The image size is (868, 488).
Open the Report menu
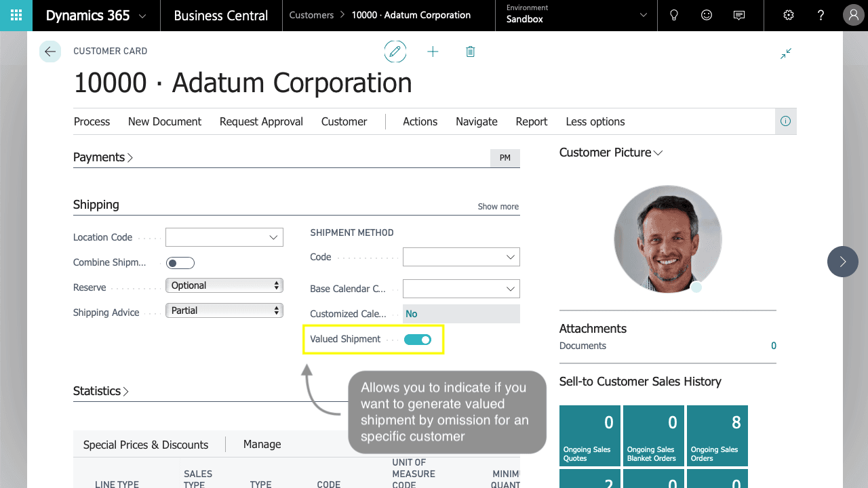pyautogui.click(x=532, y=122)
